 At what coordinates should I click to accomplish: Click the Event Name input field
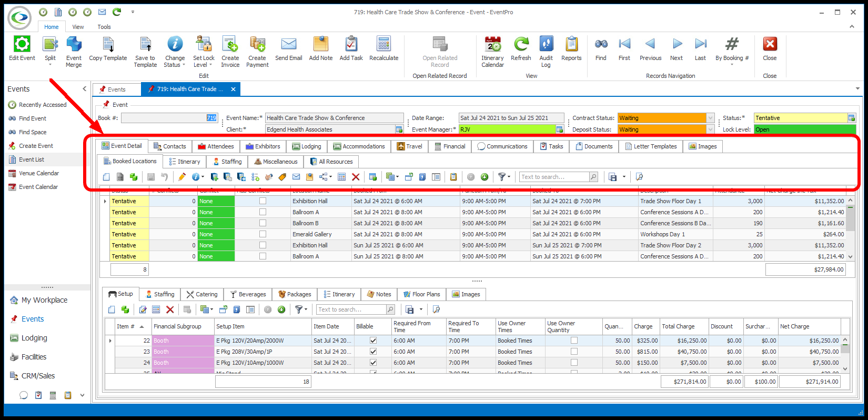(334, 118)
